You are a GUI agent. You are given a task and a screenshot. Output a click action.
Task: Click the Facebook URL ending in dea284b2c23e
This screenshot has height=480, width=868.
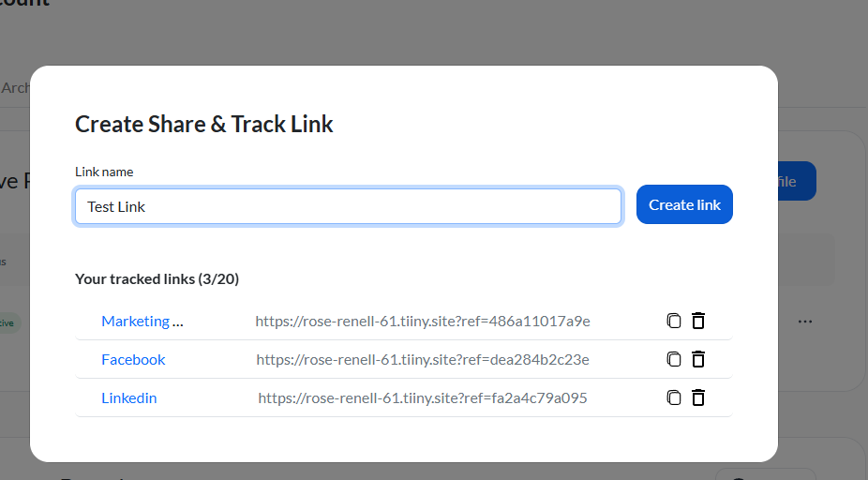pos(423,359)
